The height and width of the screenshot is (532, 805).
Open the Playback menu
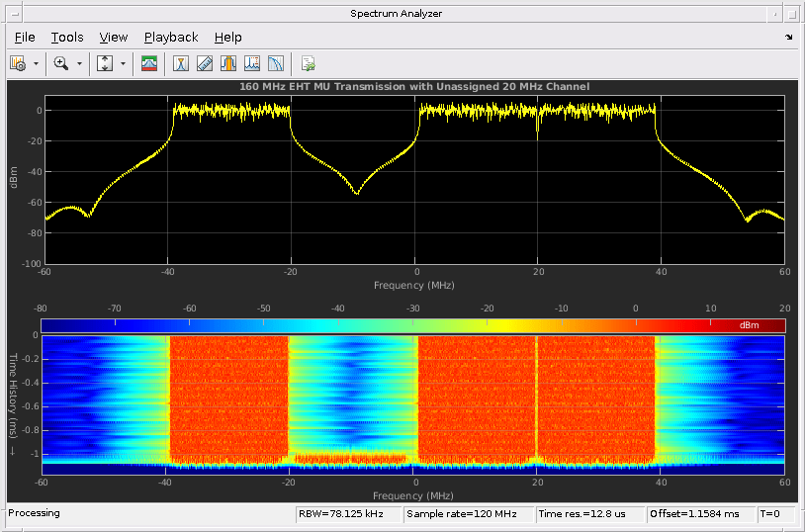pos(171,38)
